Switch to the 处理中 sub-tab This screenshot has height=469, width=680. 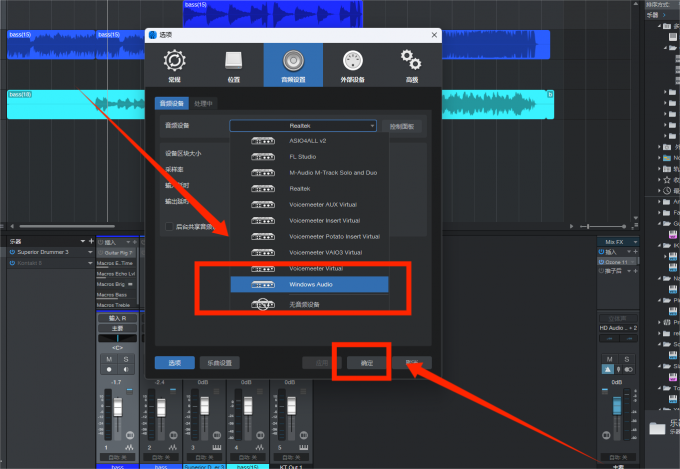tap(203, 104)
